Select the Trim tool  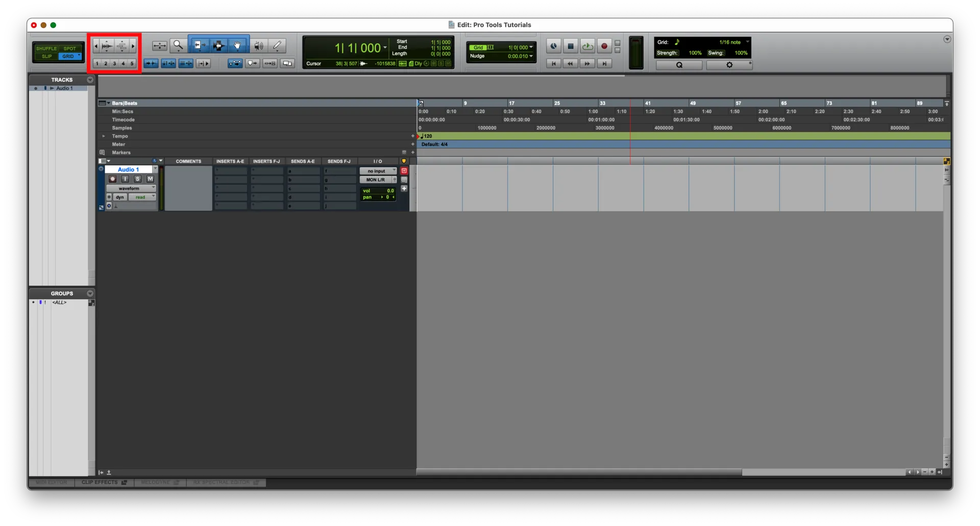coord(199,45)
